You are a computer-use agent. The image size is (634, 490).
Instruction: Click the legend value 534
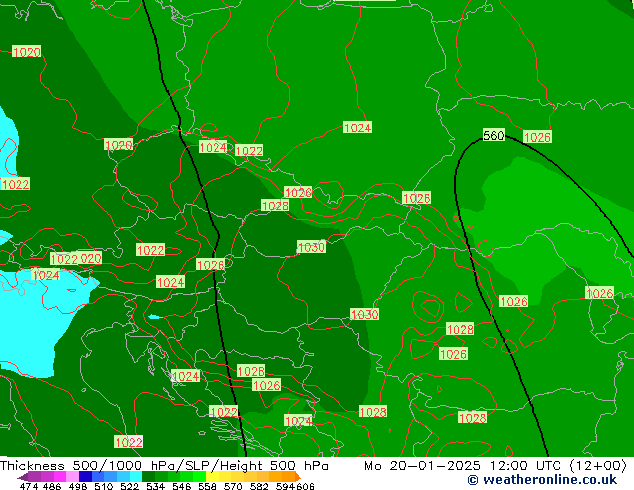pos(156,486)
